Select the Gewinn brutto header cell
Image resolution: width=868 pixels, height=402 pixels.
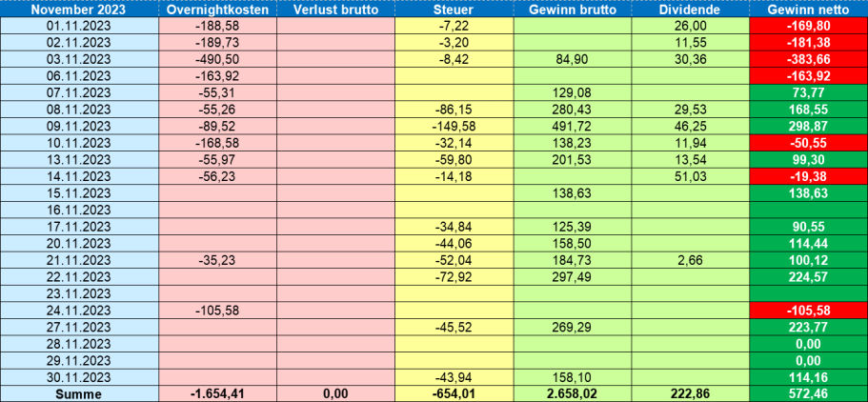[x=573, y=10]
